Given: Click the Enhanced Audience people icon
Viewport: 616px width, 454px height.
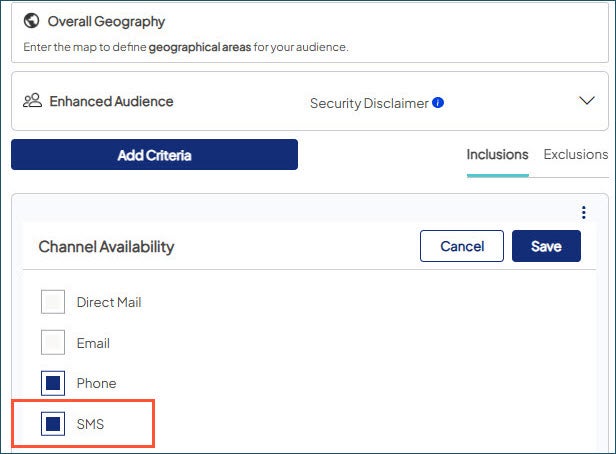Looking at the screenshot, I should click(x=32, y=101).
